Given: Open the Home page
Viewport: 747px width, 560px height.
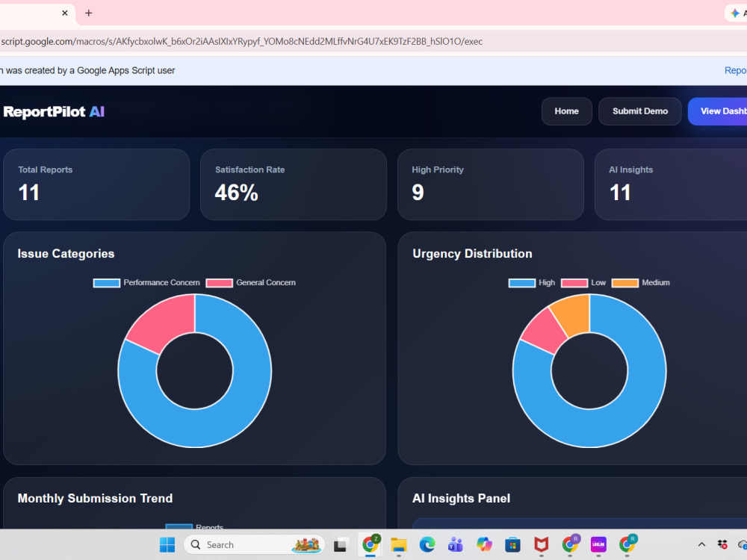Looking at the screenshot, I should click(566, 111).
